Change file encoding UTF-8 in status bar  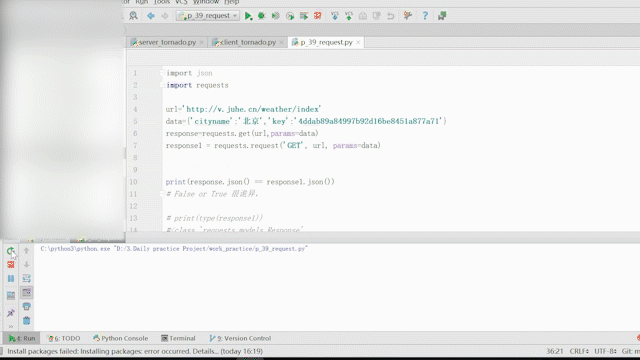coord(605,351)
